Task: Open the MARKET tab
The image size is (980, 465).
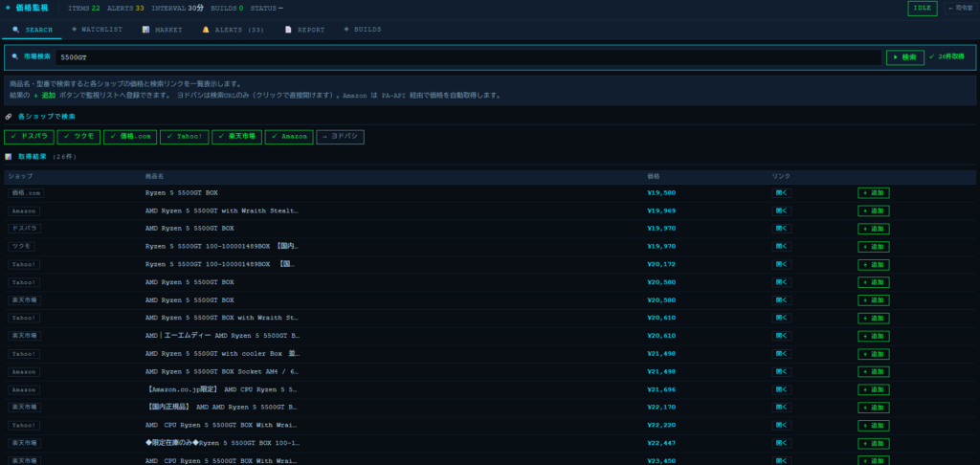Action: 162,30
